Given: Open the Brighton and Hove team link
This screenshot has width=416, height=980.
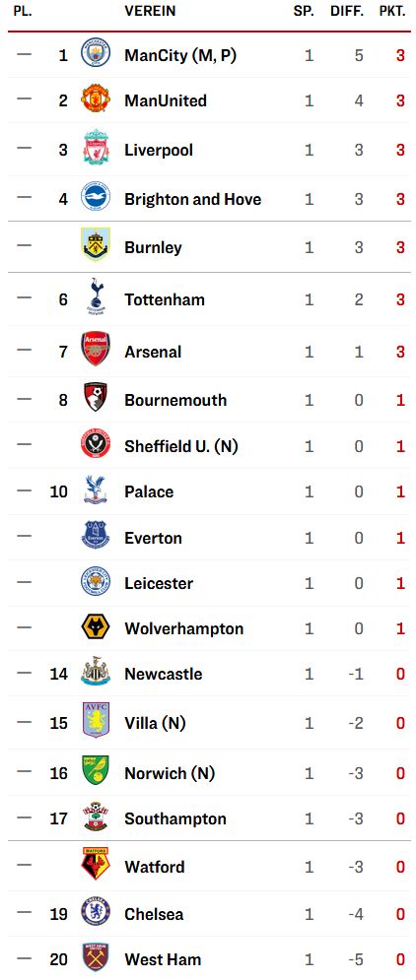Looking at the screenshot, I should tap(192, 199).
